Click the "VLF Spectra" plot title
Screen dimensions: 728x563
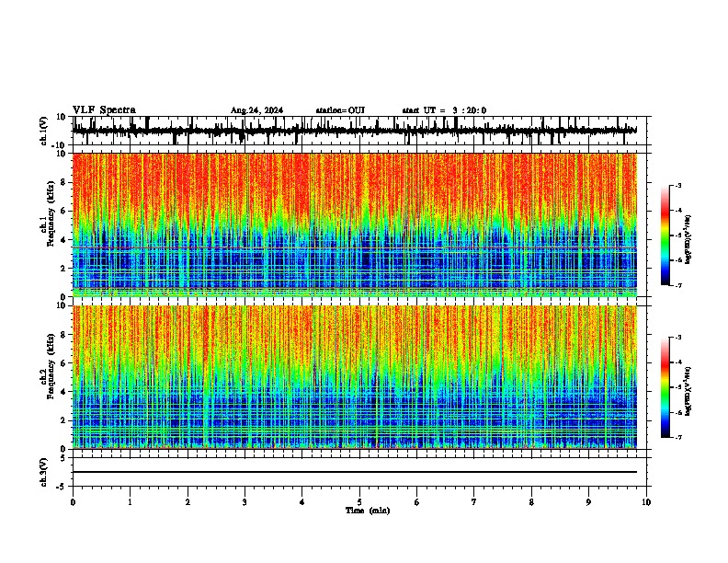pyautogui.click(x=104, y=110)
